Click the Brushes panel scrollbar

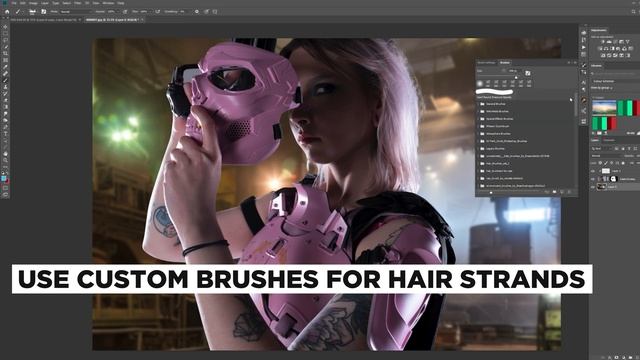click(575, 105)
